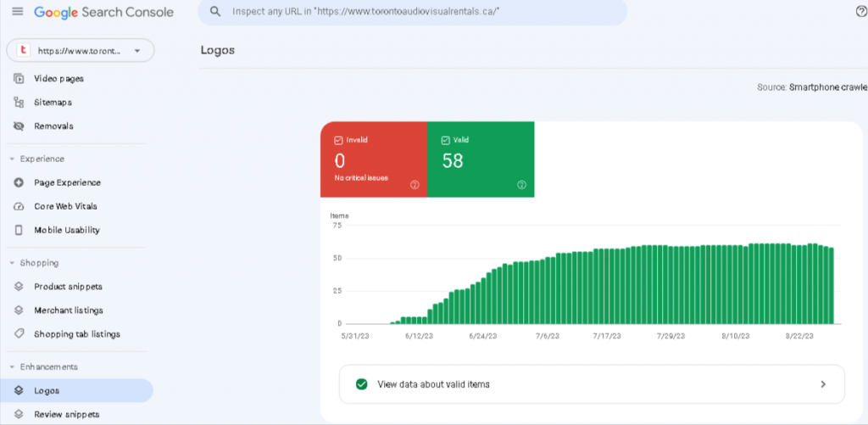Click the help icon in Valid card

[x=521, y=185]
